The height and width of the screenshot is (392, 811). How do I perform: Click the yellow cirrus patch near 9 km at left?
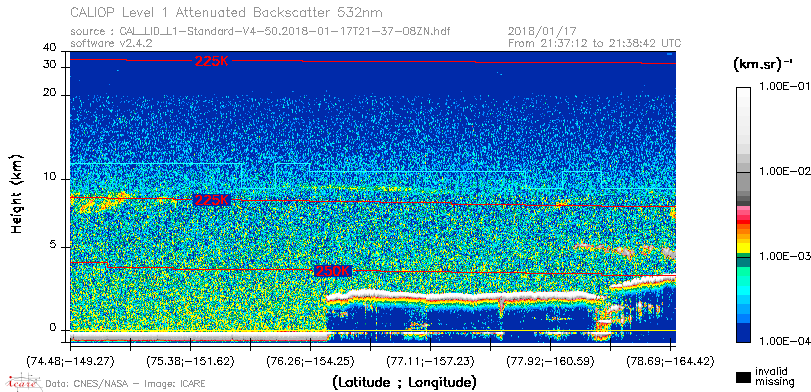tap(102, 202)
